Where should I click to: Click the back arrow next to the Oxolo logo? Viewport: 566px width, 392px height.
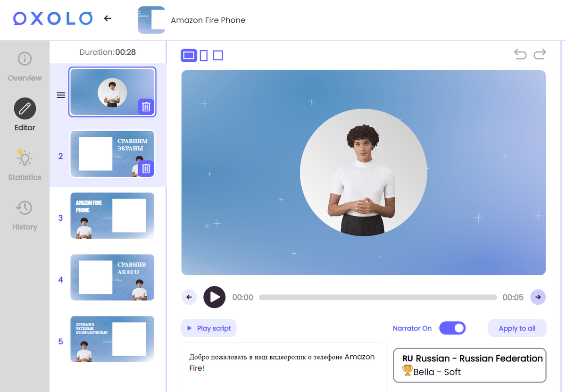108,18
